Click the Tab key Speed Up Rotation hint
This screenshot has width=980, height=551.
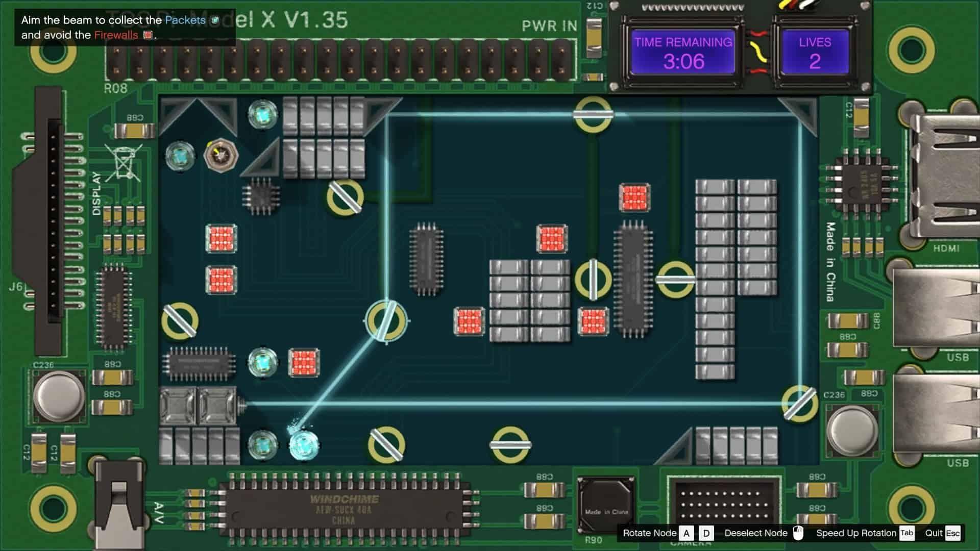coord(907,533)
